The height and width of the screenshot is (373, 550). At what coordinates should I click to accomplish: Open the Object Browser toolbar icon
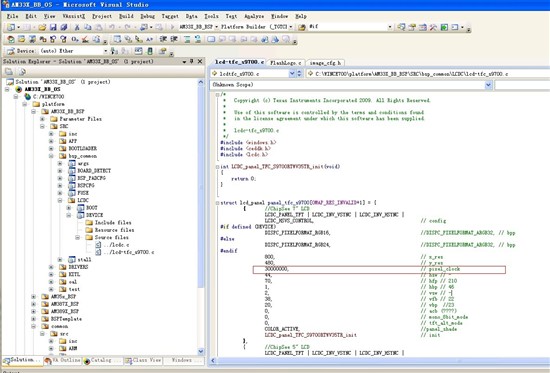click(x=423, y=27)
